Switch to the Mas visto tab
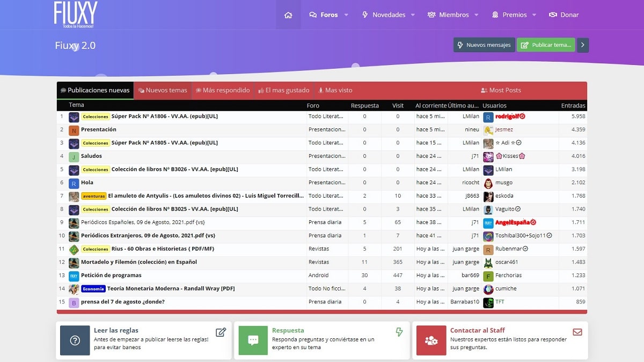 tap(335, 90)
